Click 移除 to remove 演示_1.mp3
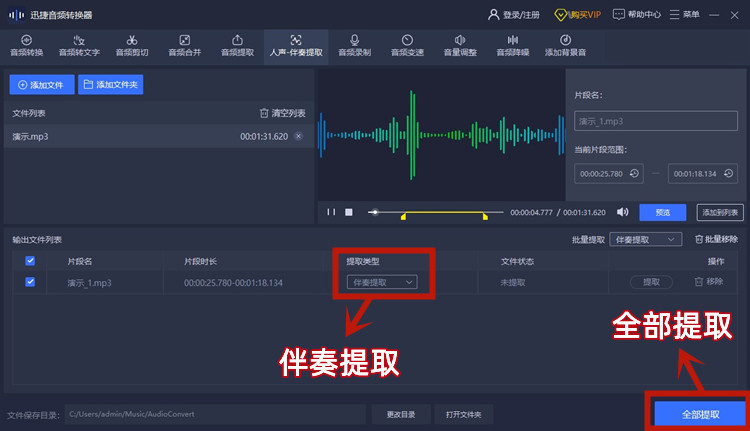Screen dimensions: 750x431 (x=709, y=282)
